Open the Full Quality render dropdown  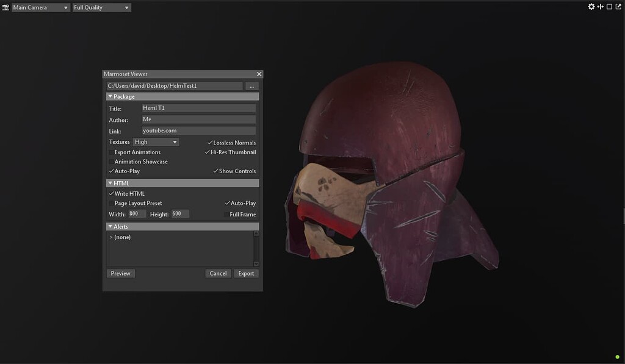[101, 7]
